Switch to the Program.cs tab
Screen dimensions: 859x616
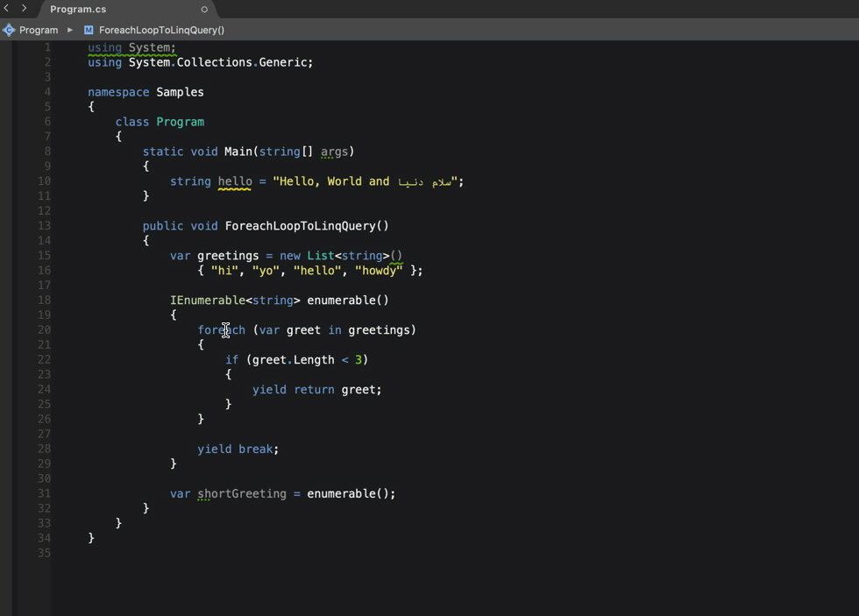click(x=78, y=10)
